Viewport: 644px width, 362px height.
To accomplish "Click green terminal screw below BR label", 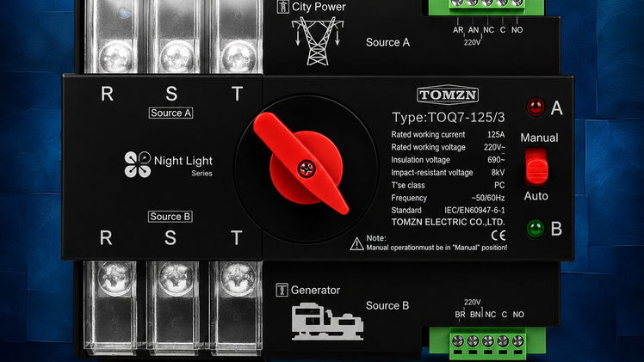I will pos(458,341).
